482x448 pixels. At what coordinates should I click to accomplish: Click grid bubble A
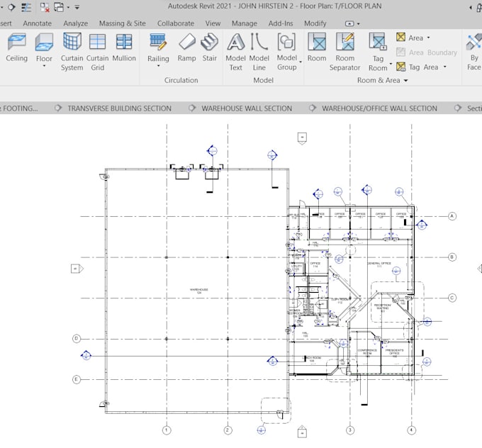[452, 216]
